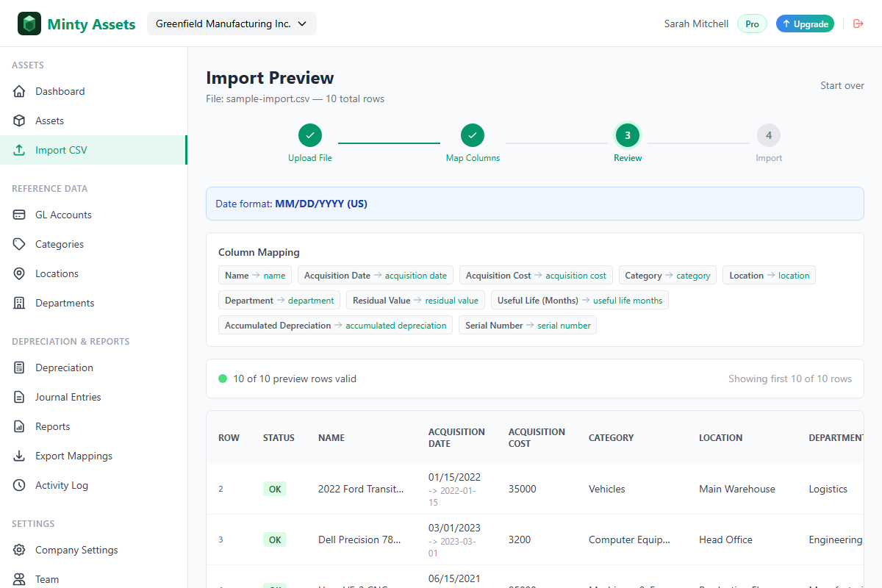
Task: Click the Locations pin icon
Action: point(20,273)
